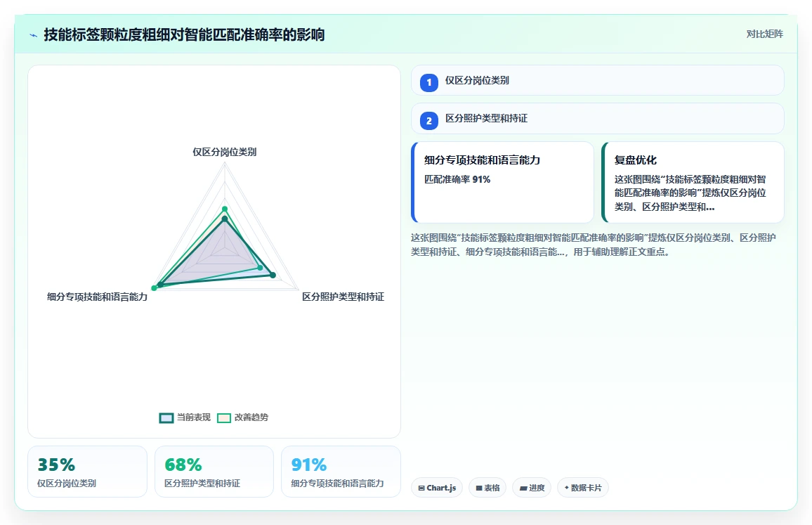Click the 改善趋势 legend label
This screenshot has width=812, height=525.
(x=251, y=417)
